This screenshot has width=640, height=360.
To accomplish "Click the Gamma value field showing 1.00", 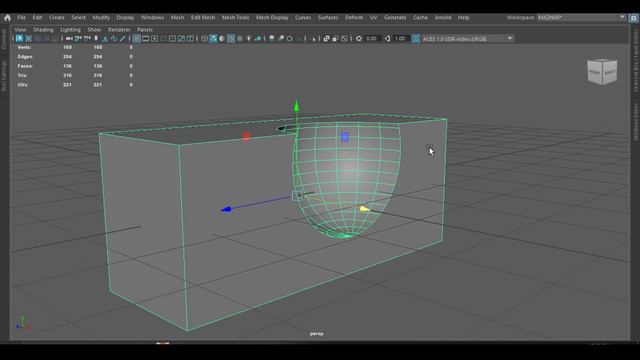I will pos(400,38).
